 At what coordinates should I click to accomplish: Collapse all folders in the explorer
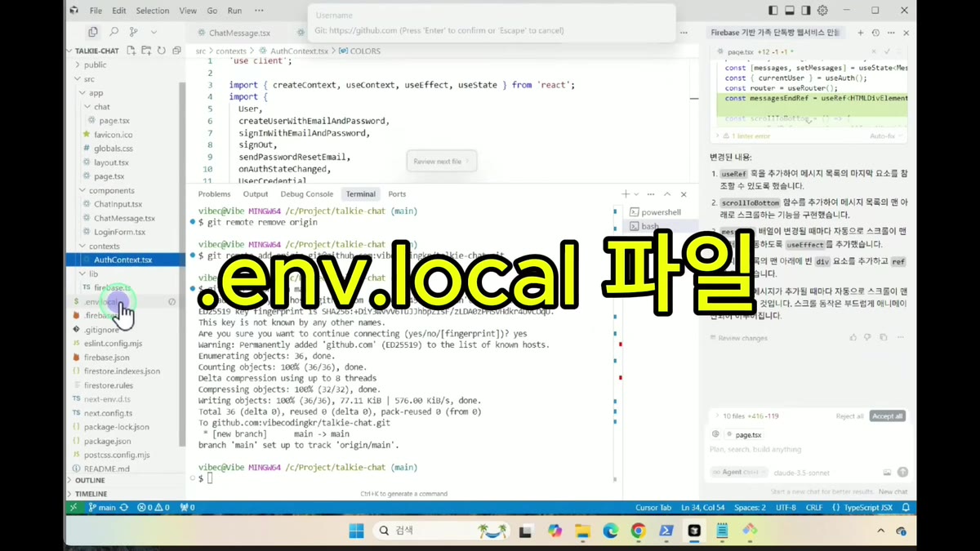(x=176, y=51)
